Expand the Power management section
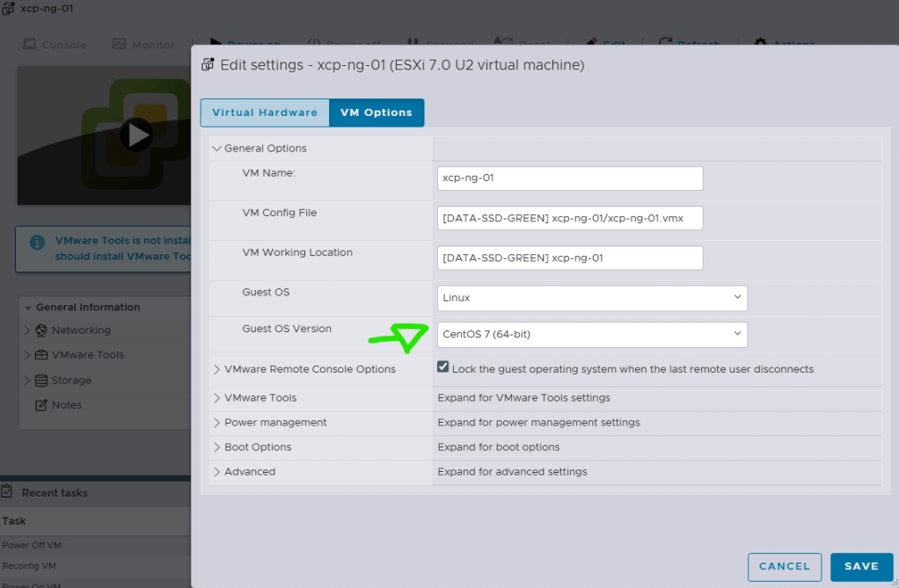Viewport: 899px width, 588px height. tap(217, 423)
